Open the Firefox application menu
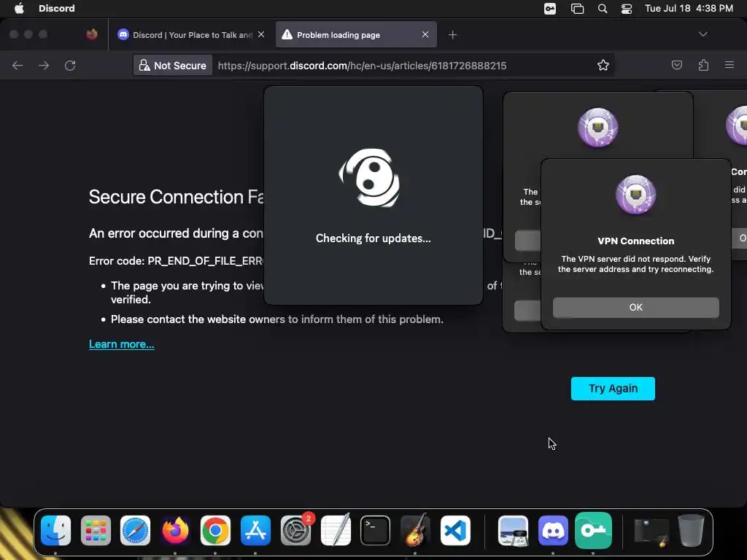Viewport: 747px width, 560px height. pyautogui.click(x=729, y=65)
